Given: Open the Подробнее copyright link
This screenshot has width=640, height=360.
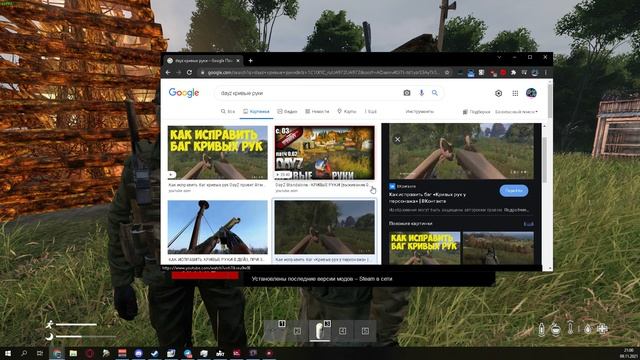Looking at the screenshot, I should pyautogui.click(x=516, y=210).
